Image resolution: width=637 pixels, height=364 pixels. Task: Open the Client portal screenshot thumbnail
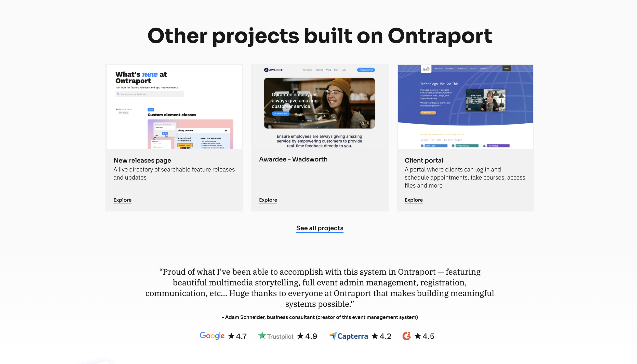(465, 107)
